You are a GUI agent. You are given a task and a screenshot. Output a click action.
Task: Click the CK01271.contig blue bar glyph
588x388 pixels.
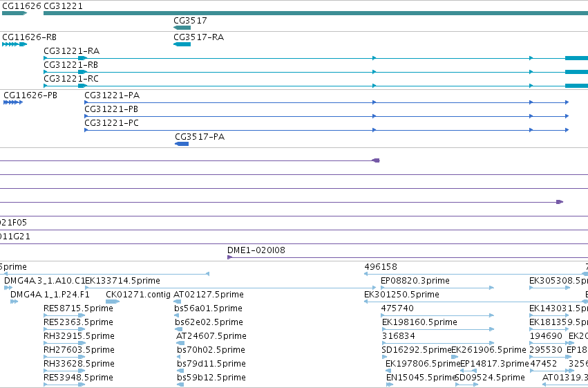click(x=113, y=302)
